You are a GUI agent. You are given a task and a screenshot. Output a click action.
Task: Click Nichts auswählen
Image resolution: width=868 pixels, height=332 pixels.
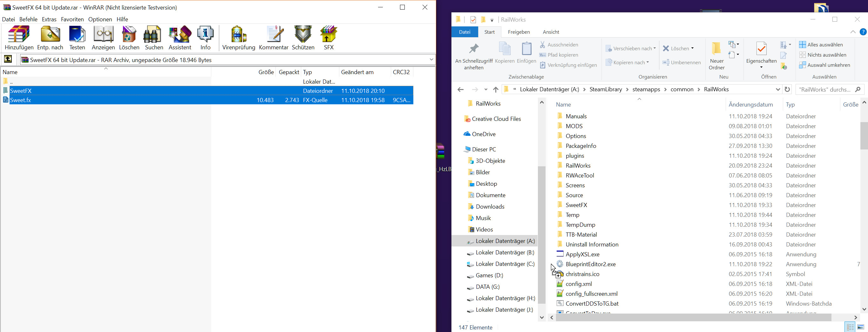[823, 55]
